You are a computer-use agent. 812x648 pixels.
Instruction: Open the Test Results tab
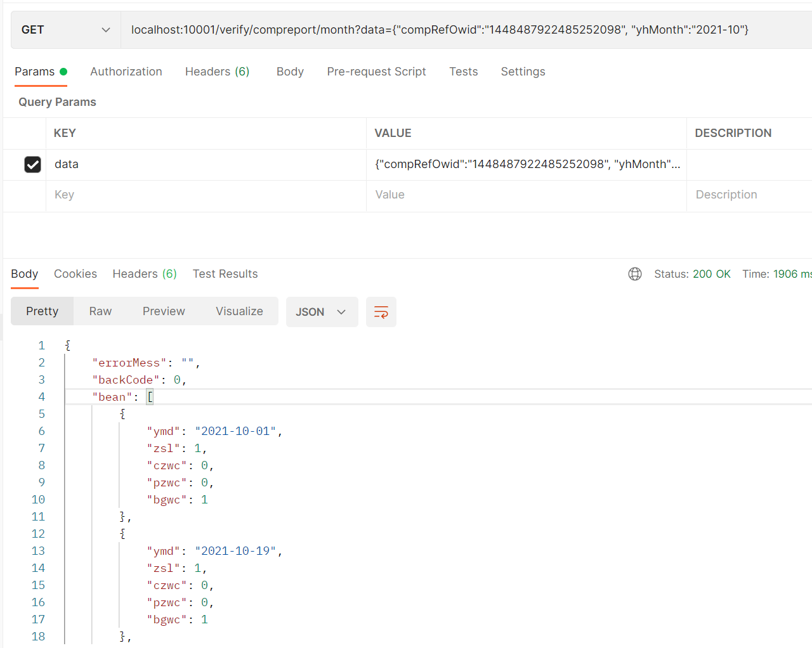225,274
